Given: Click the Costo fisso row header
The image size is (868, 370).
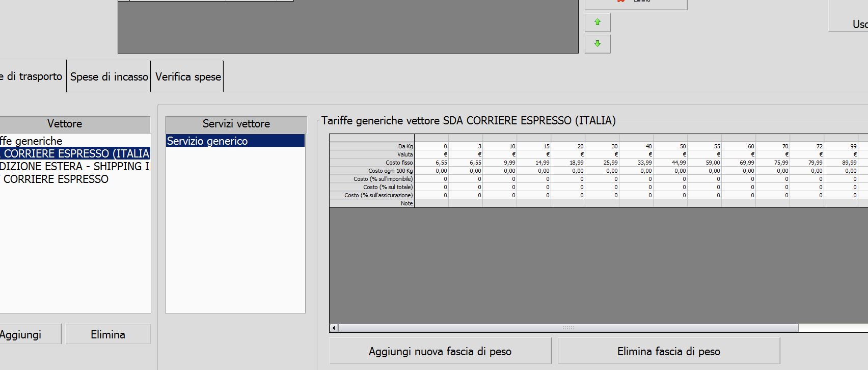Looking at the screenshot, I should (372, 163).
